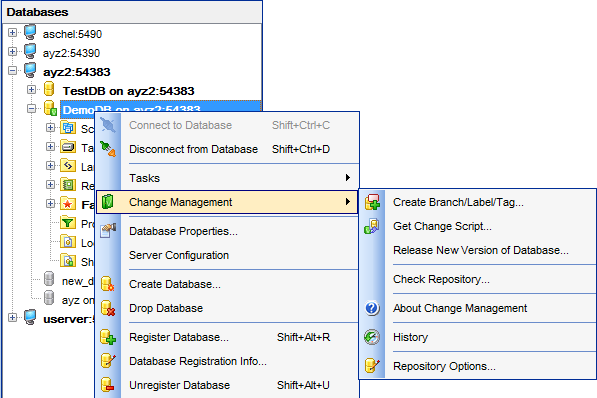This screenshot has width=597, height=398.
Task: Click the Database Properties hammer icon
Action: point(108,230)
